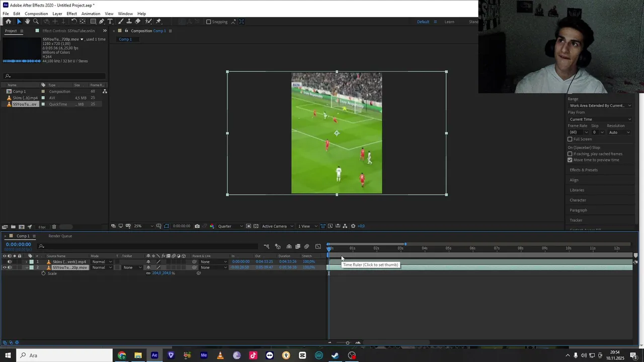Open the Effect menu
The width and height of the screenshot is (644, 362).
click(72, 14)
